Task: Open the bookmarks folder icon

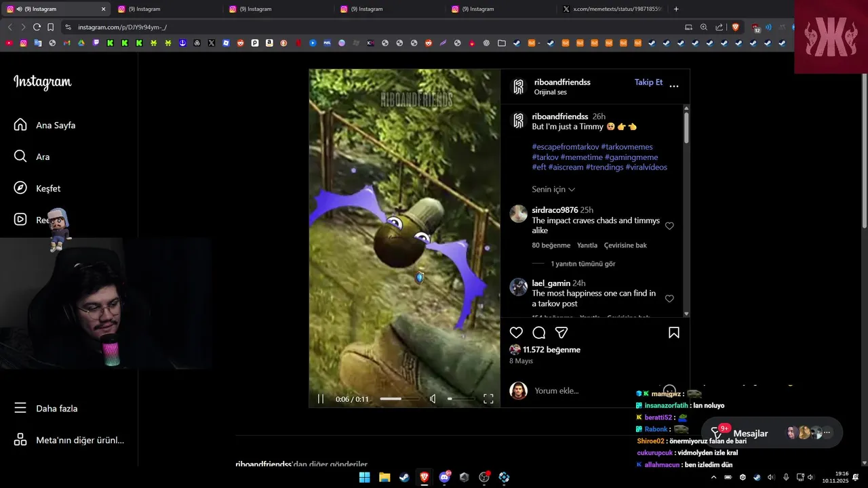Action: pos(501,43)
